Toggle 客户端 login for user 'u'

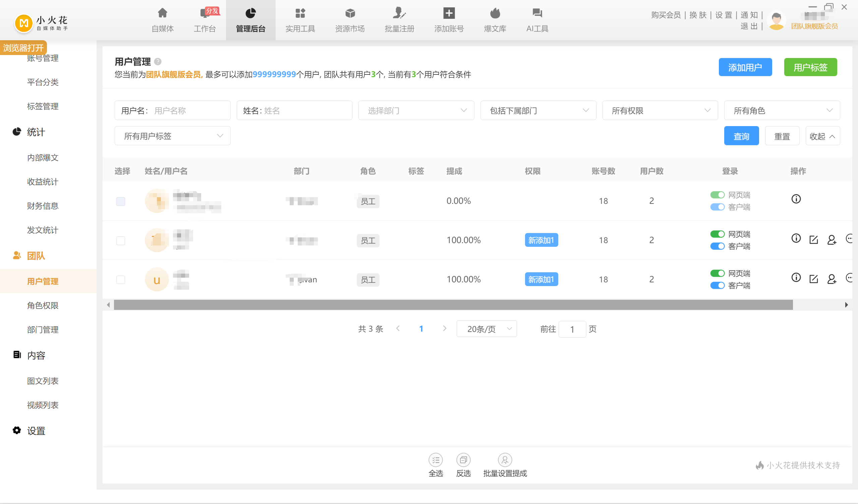pyautogui.click(x=717, y=285)
